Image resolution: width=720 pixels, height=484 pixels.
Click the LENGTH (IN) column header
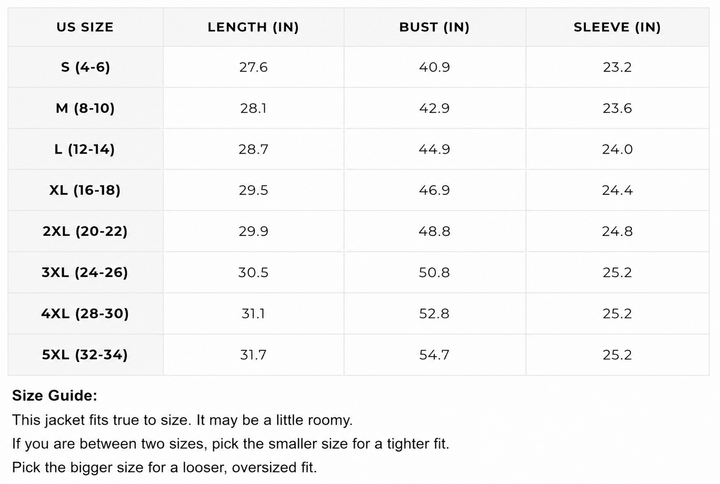[253, 27]
